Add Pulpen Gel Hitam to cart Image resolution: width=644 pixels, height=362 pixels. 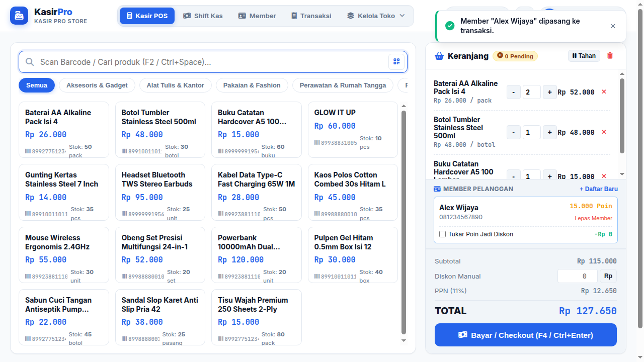pyautogui.click(x=353, y=255)
